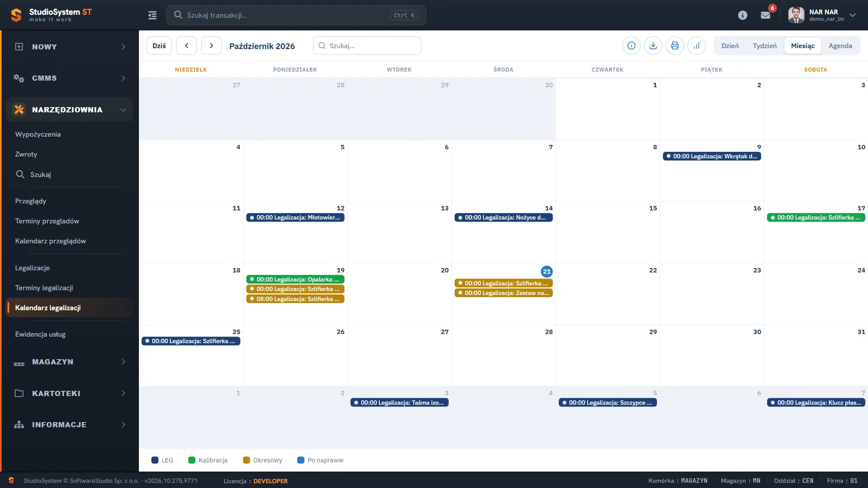Switch to Dzień view

pos(730,46)
